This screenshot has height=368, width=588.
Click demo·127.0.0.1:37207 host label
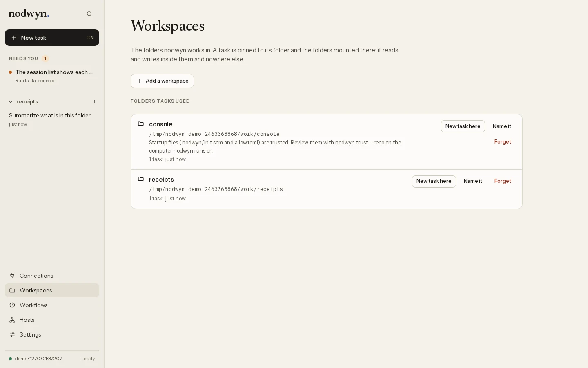point(38,359)
